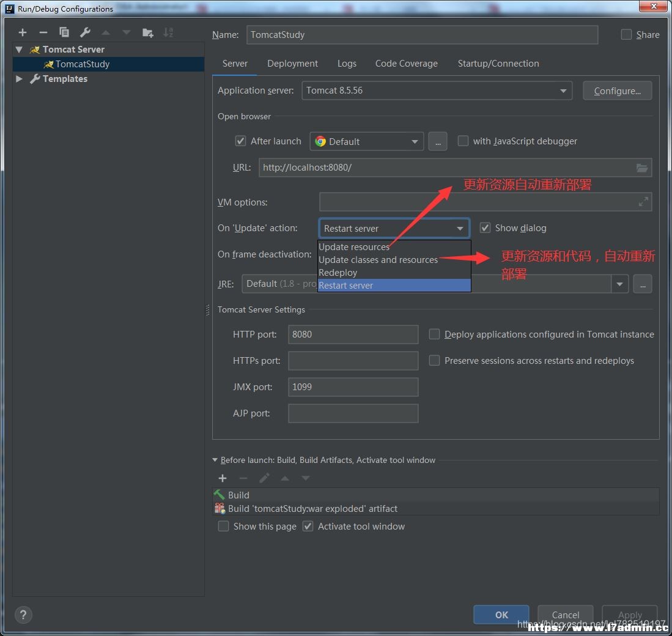
Task: Move the before-launch task up
Action: pyautogui.click(x=284, y=478)
